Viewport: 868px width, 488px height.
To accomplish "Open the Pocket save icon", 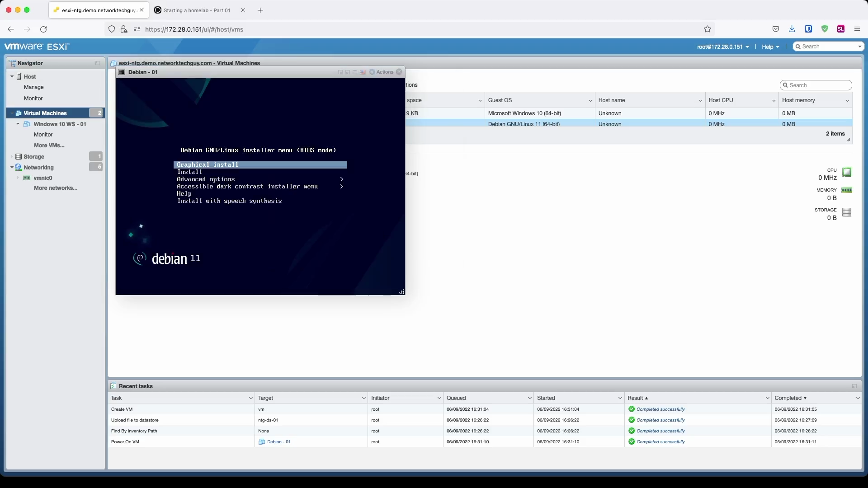I will (x=776, y=29).
